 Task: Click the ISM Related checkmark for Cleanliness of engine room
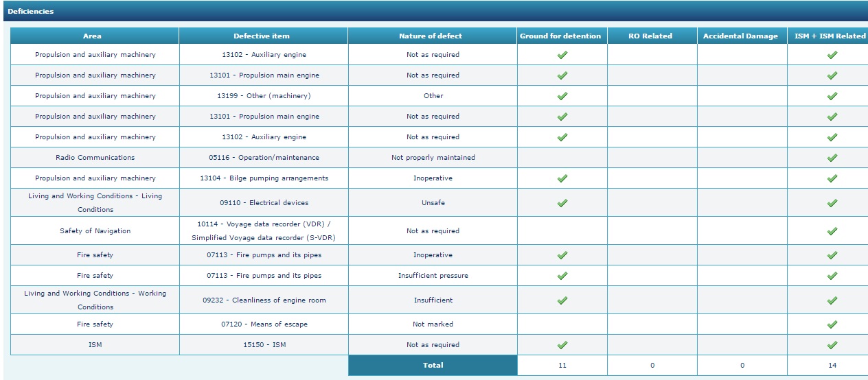(x=832, y=300)
